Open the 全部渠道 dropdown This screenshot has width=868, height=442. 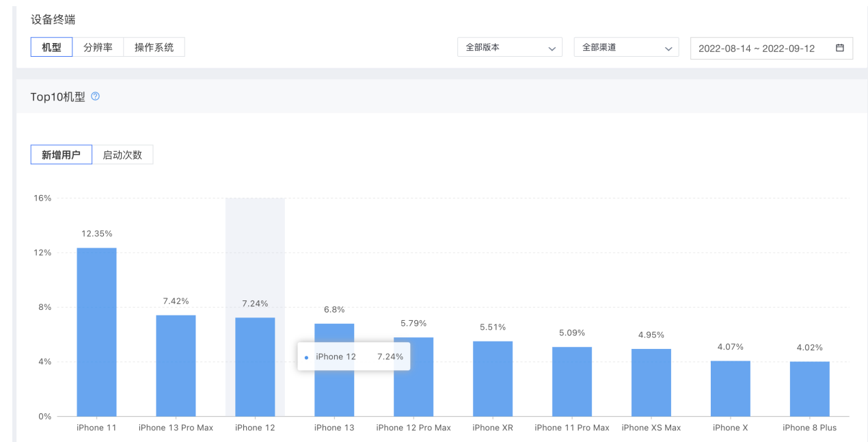click(x=626, y=47)
